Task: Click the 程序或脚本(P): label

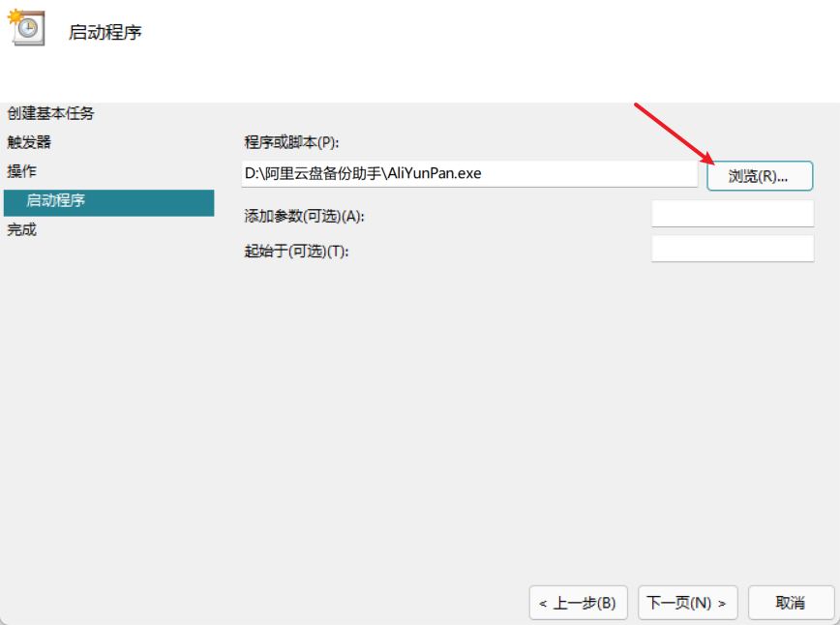Action: click(291, 142)
